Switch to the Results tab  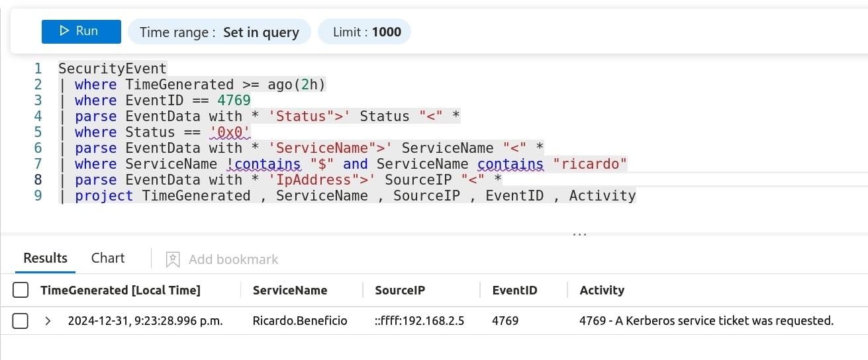[x=45, y=258]
